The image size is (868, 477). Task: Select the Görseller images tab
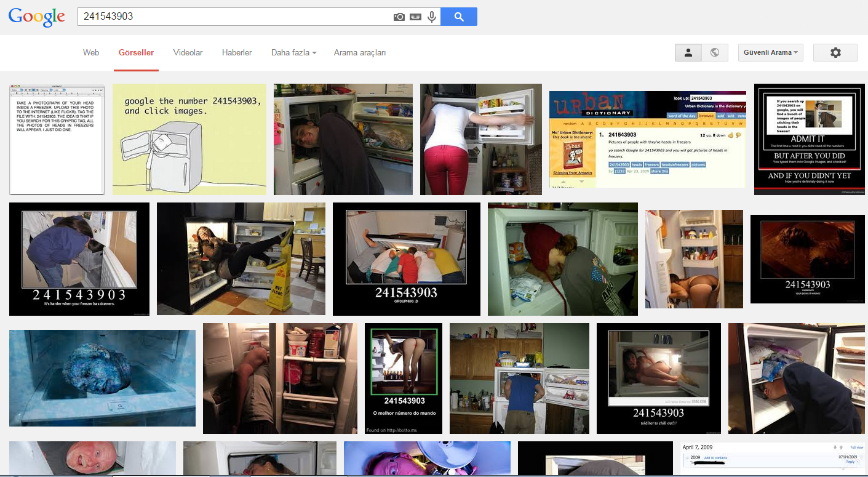click(x=136, y=53)
